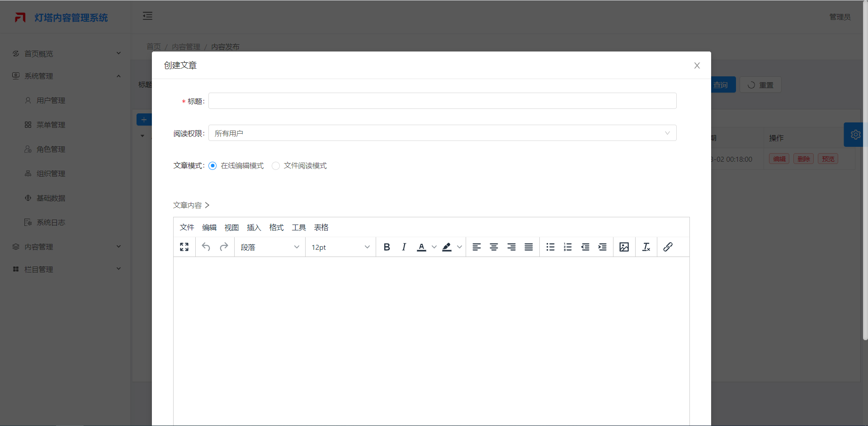This screenshot has width=868, height=426.
Task: Insert an image via toolbar icon
Action: (x=624, y=247)
